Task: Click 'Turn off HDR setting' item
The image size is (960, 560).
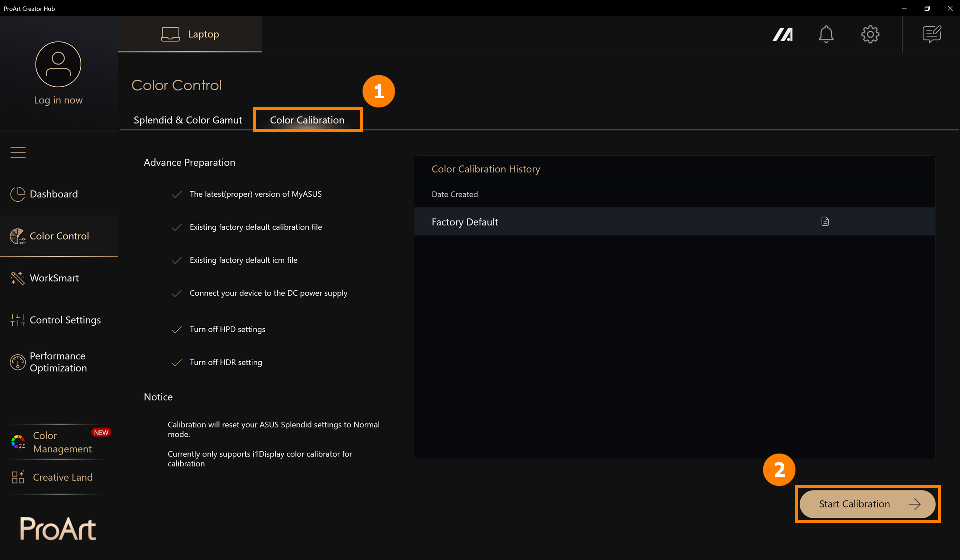Action: click(x=226, y=362)
